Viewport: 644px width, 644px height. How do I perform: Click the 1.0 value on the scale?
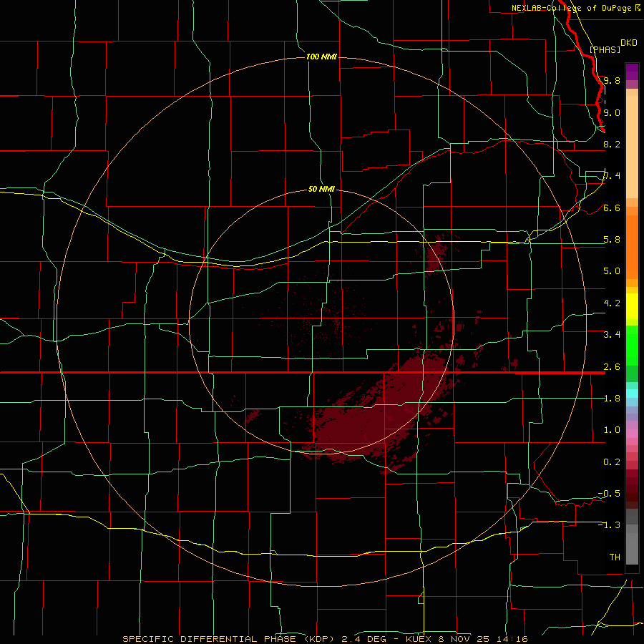click(x=612, y=429)
